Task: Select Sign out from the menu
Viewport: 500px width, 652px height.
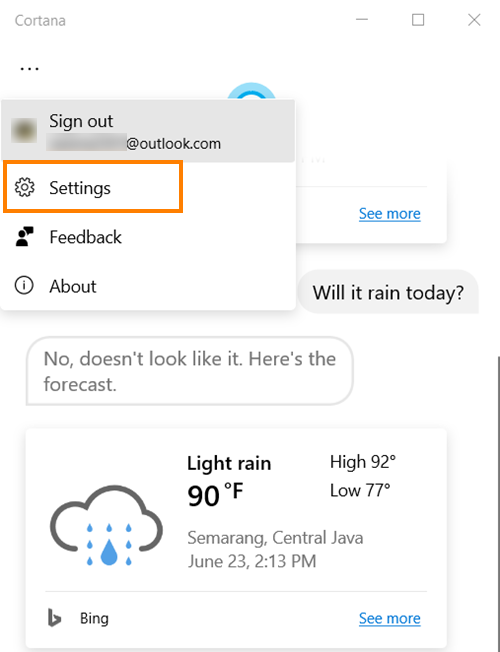Action: coord(148,131)
